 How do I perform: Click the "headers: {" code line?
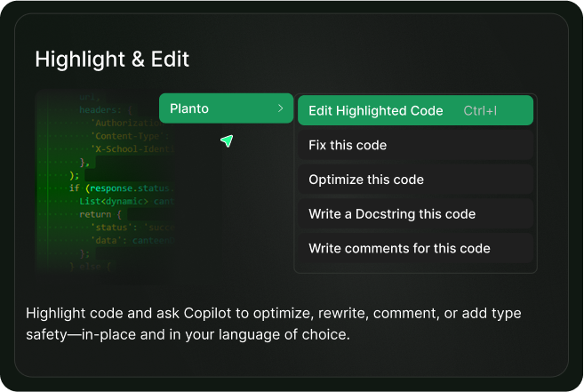click(x=105, y=110)
